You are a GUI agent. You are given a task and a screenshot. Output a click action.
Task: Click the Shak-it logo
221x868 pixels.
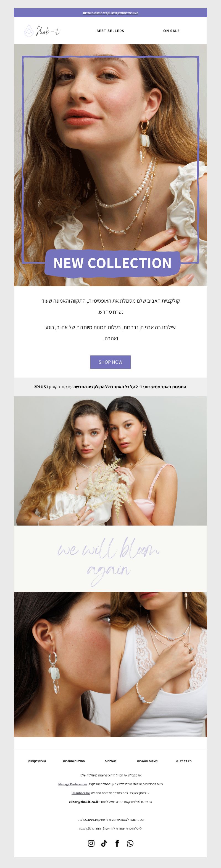click(x=43, y=31)
